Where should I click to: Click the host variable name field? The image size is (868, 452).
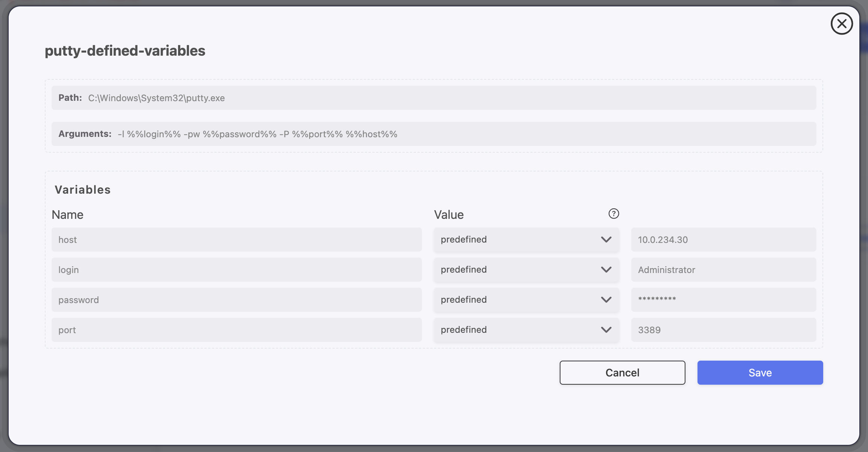point(236,240)
